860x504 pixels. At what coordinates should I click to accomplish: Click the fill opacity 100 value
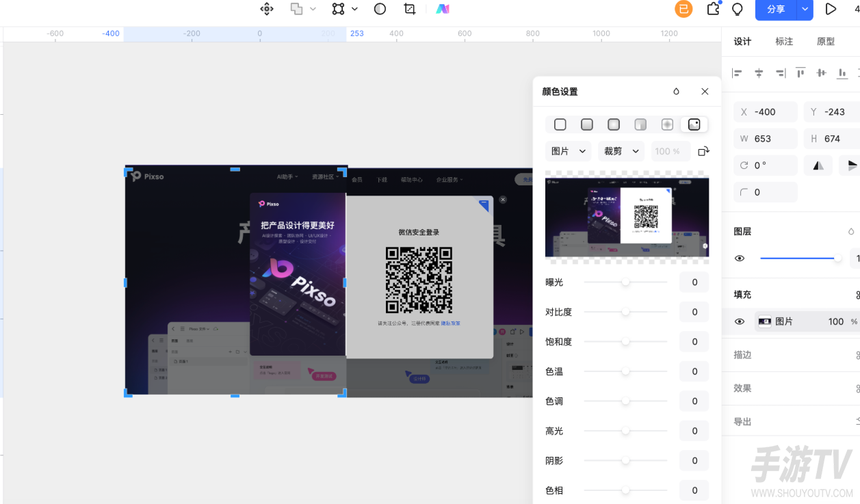click(836, 321)
